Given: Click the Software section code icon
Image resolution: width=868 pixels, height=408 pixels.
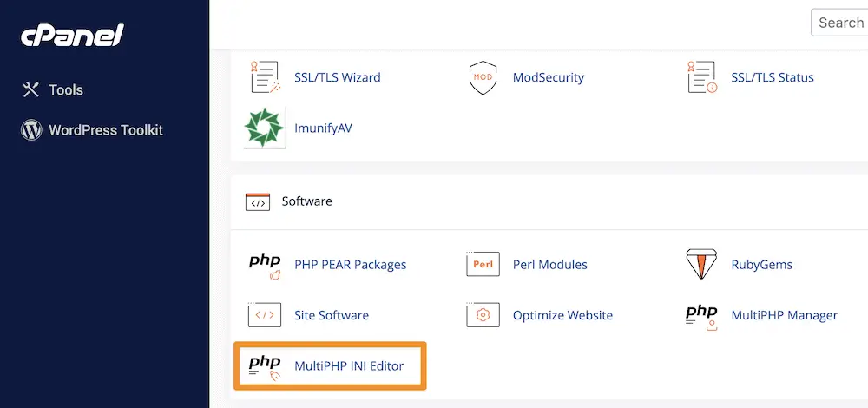Looking at the screenshot, I should tap(258, 202).
